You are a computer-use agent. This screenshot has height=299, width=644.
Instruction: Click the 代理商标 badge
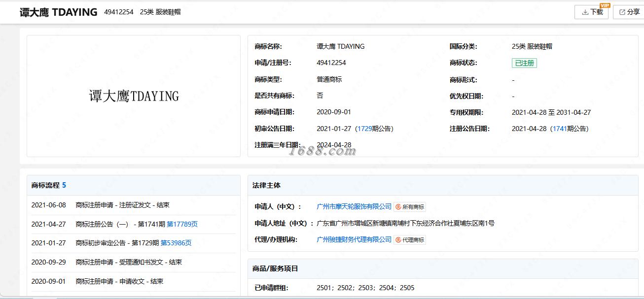410,240
